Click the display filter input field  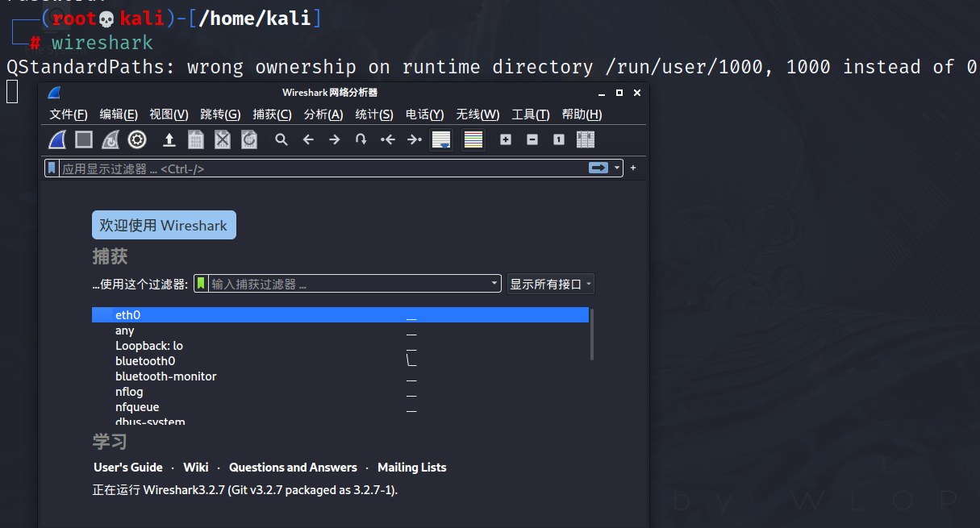click(x=323, y=168)
